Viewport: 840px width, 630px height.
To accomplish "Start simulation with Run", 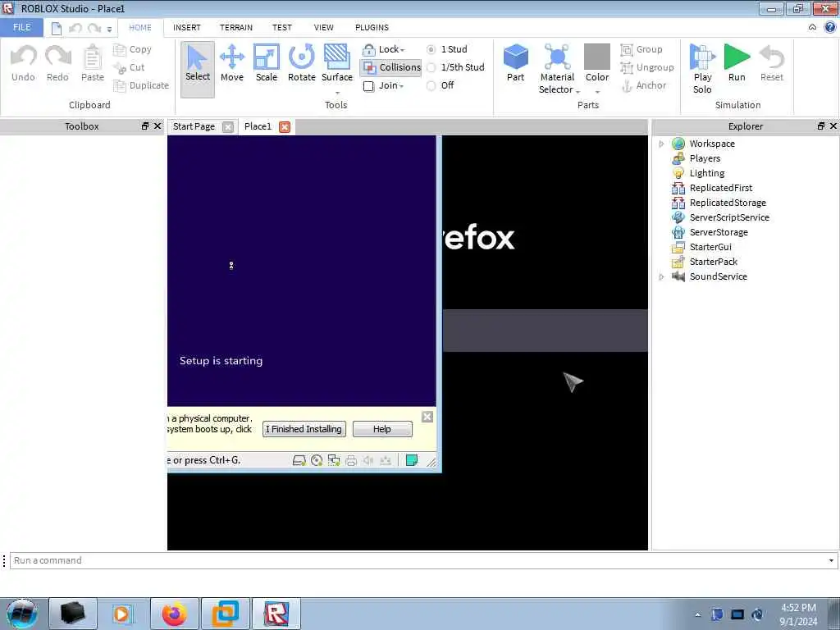I will click(737, 63).
